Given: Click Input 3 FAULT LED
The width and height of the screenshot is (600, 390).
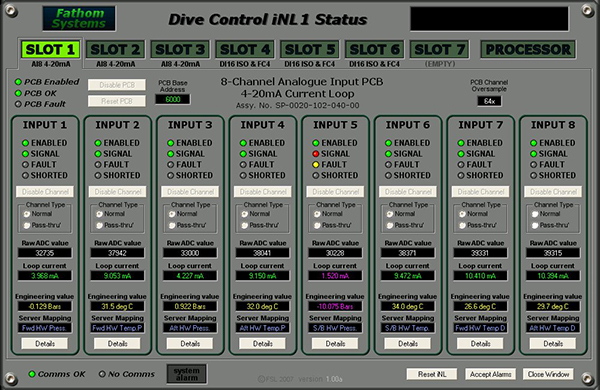Looking at the screenshot, I should coord(171,165).
